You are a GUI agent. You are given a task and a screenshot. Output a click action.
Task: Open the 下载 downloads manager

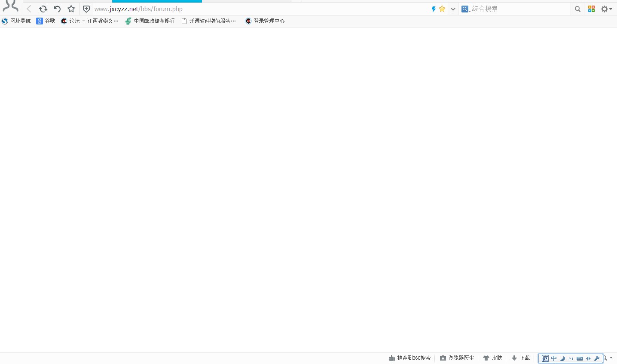click(520, 358)
